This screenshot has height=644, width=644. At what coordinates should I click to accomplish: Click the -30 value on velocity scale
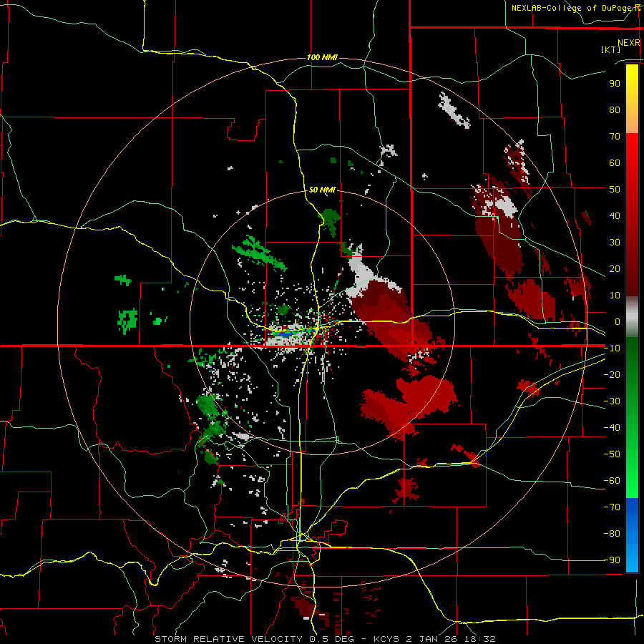coord(612,401)
